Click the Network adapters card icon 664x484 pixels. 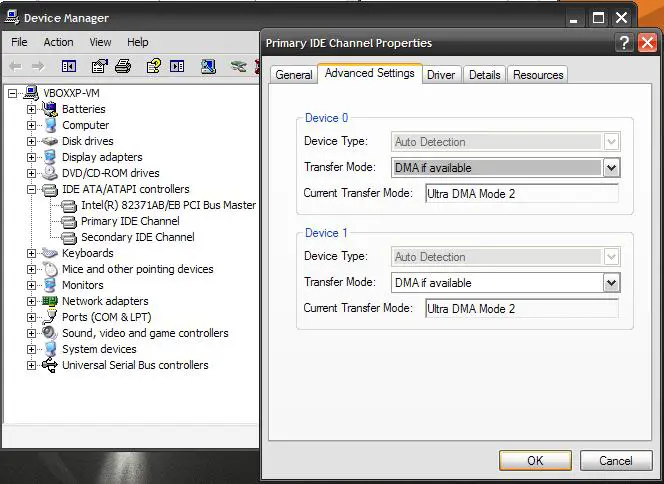[x=50, y=301]
